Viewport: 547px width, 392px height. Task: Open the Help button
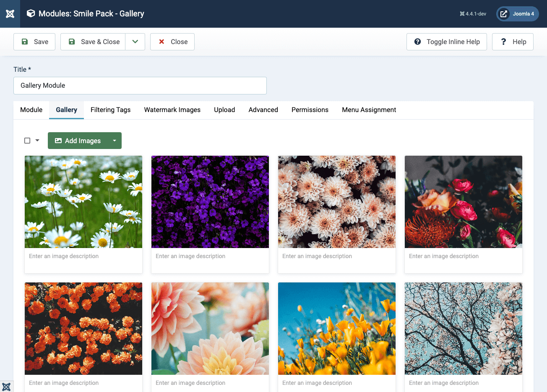(513, 42)
